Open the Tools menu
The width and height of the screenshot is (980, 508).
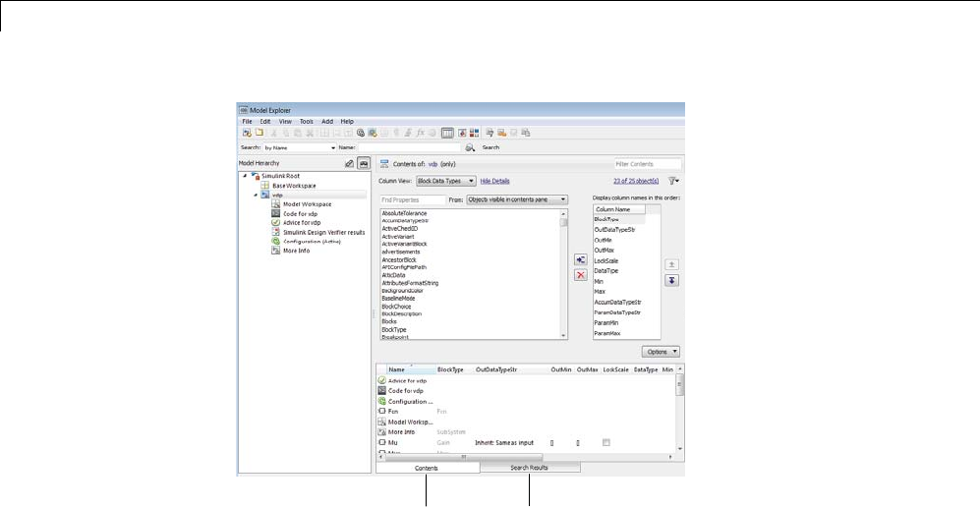pyautogui.click(x=307, y=121)
